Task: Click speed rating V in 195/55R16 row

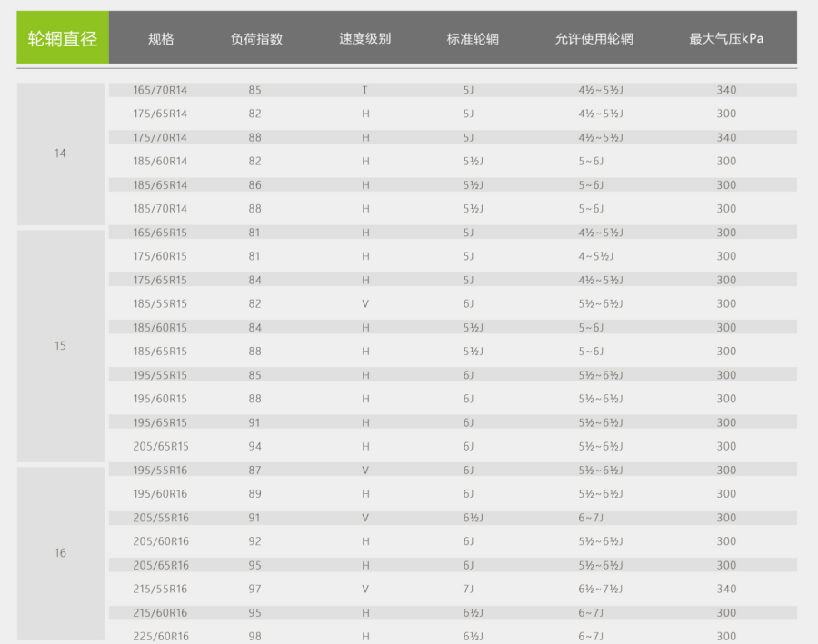Action: coord(365,470)
